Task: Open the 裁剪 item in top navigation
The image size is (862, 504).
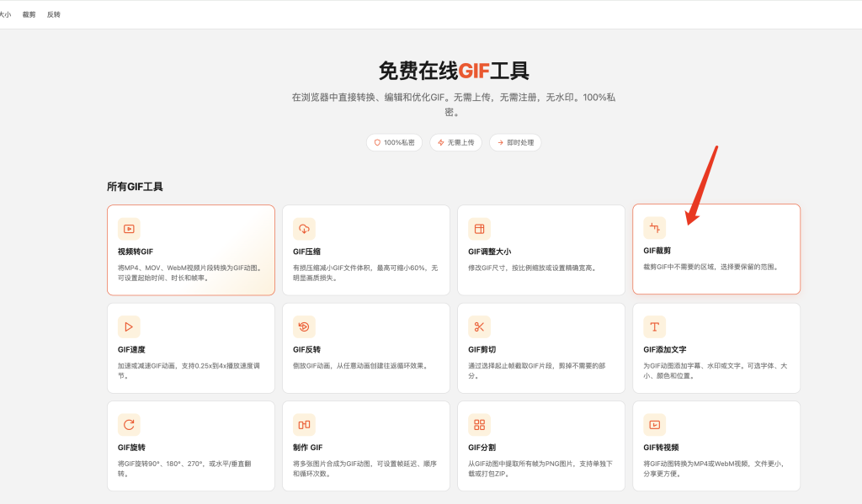Action: pos(29,15)
